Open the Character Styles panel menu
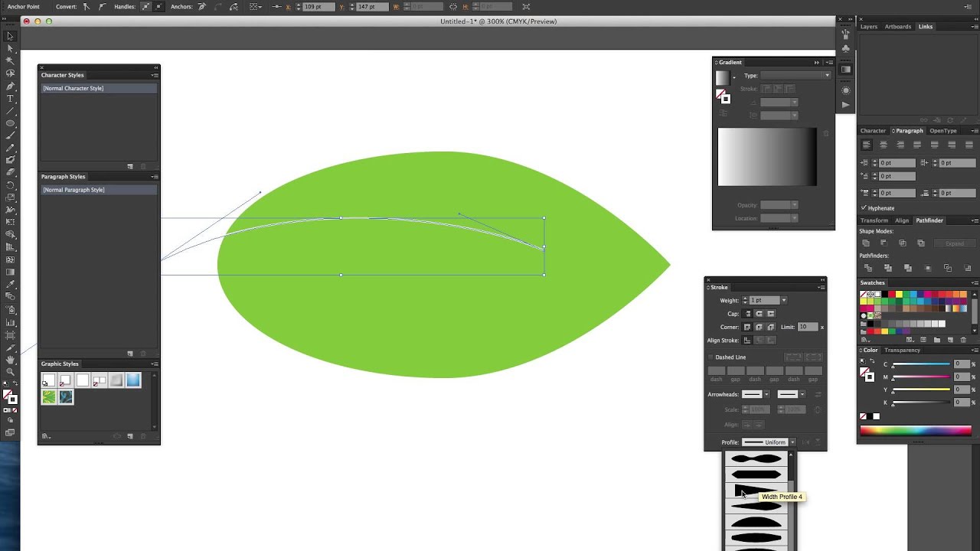Image resolution: width=980 pixels, height=551 pixels. pos(155,75)
